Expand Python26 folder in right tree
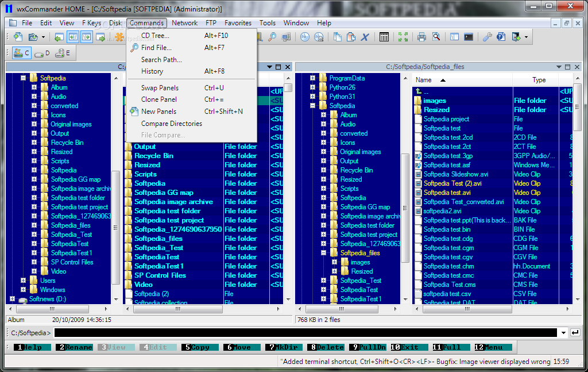The height and width of the screenshot is (372, 588). (x=313, y=87)
